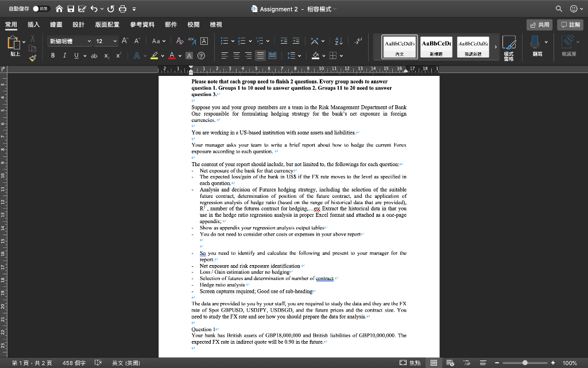Sort text with the A-Z icon
The image size is (588, 368).
coord(339,41)
